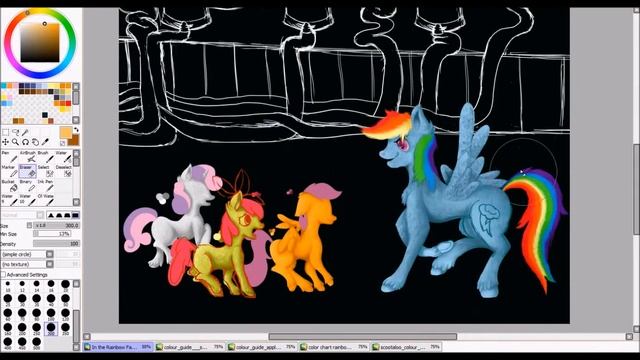Click the canvas horizontal scrollbar thumb

pyautogui.click(x=362, y=337)
